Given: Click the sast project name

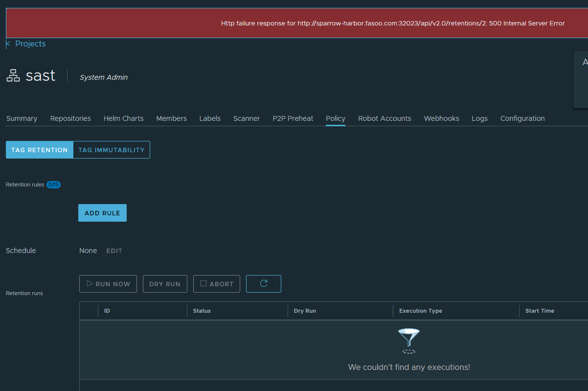Looking at the screenshot, I should [x=41, y=75].
